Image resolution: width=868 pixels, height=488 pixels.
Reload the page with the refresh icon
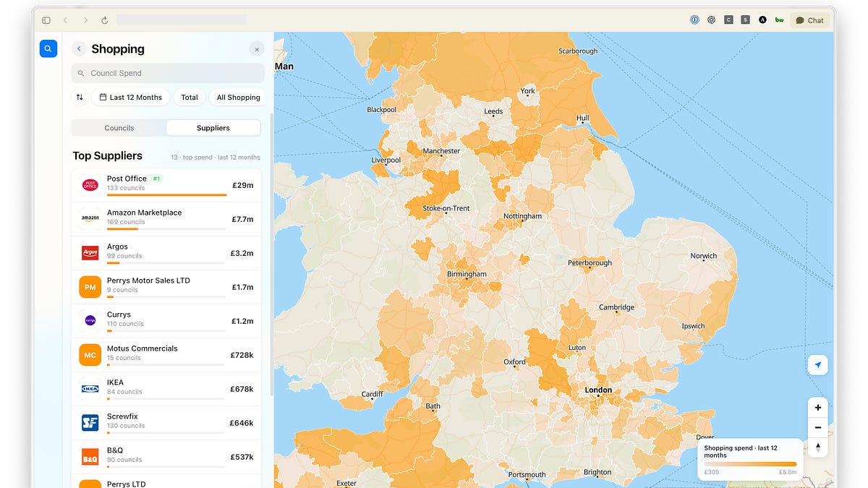(105, 20)
